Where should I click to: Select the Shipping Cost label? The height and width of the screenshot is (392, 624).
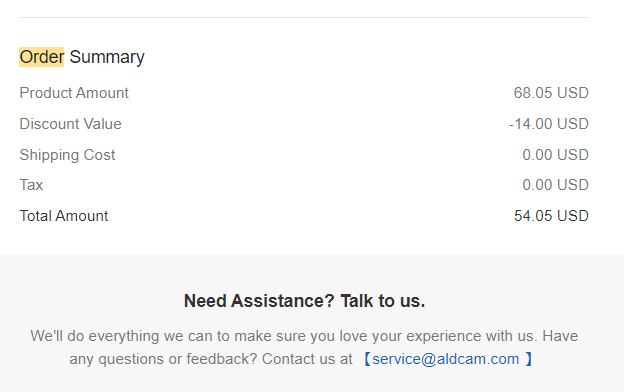click(67, 155)
